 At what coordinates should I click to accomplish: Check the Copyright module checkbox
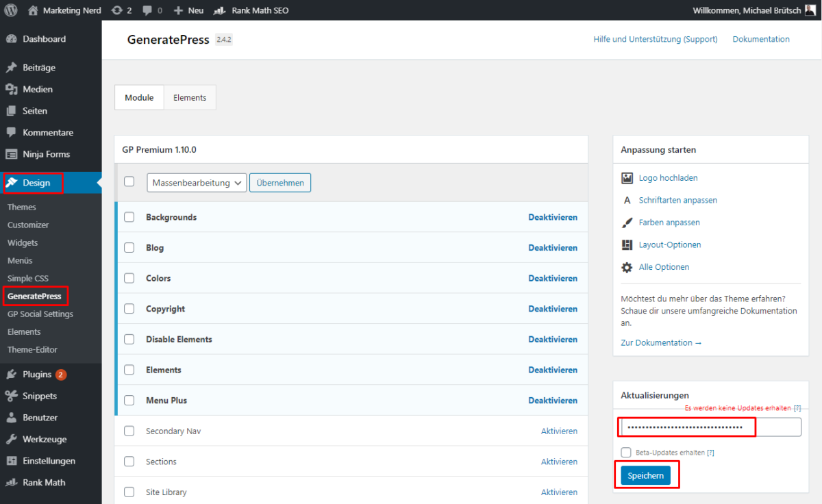129,309
